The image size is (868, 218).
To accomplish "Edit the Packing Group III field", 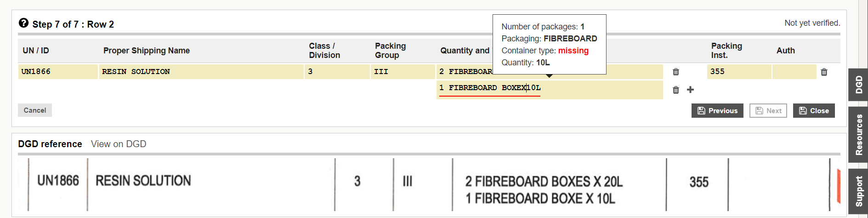I will (x=403, y=72).
